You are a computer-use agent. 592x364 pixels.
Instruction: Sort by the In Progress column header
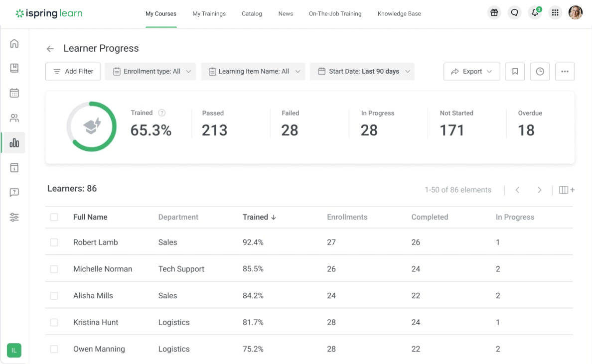pos(515,217)
